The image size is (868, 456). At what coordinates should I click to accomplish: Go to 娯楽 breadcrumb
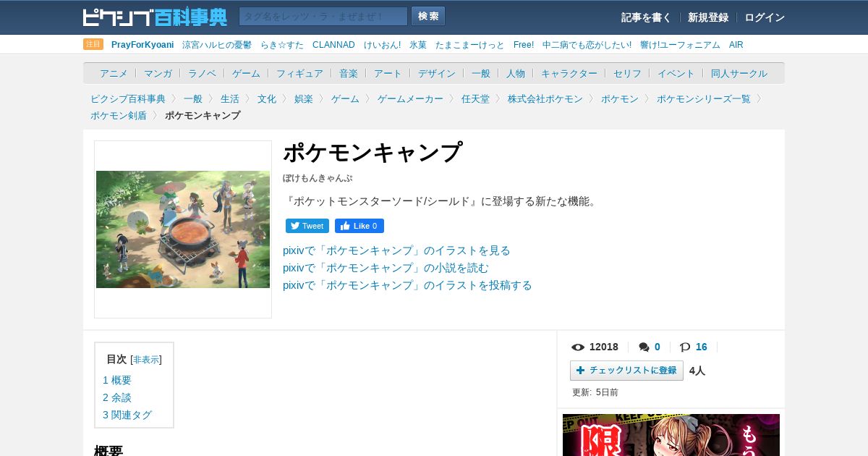pyautogui.click(x=304, y=98)
